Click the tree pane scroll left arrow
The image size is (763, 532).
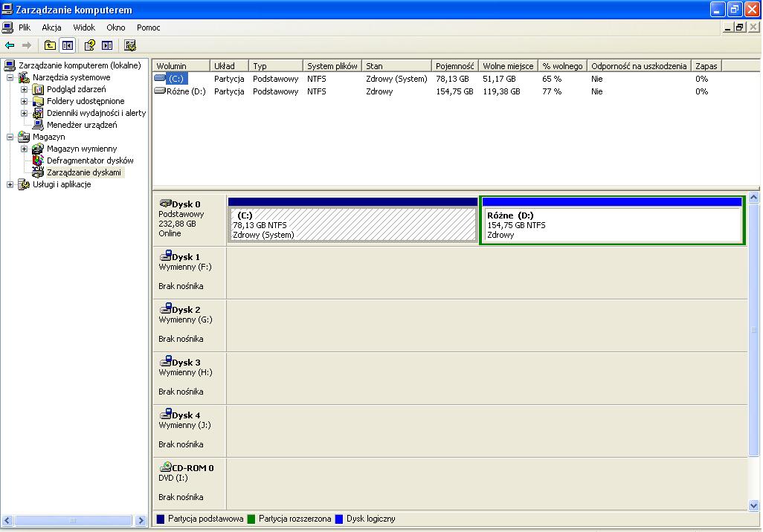point(7,520)
